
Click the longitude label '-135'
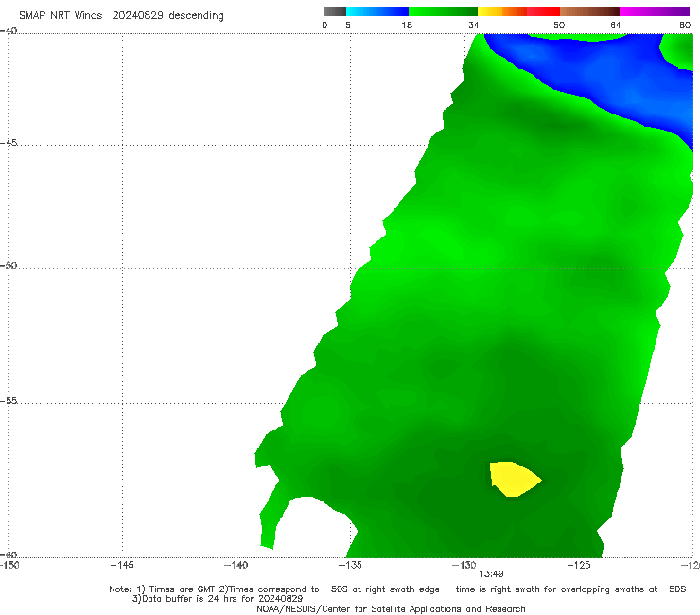pos(350,565)
